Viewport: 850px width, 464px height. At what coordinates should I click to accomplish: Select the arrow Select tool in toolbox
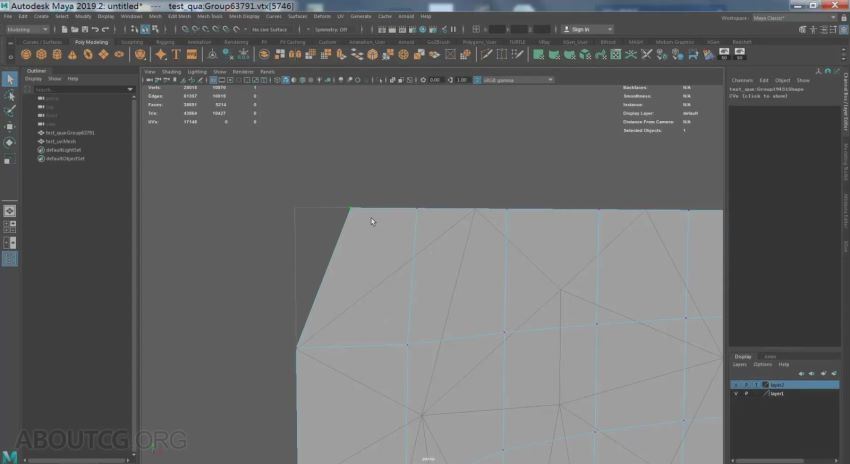point(10,79)
